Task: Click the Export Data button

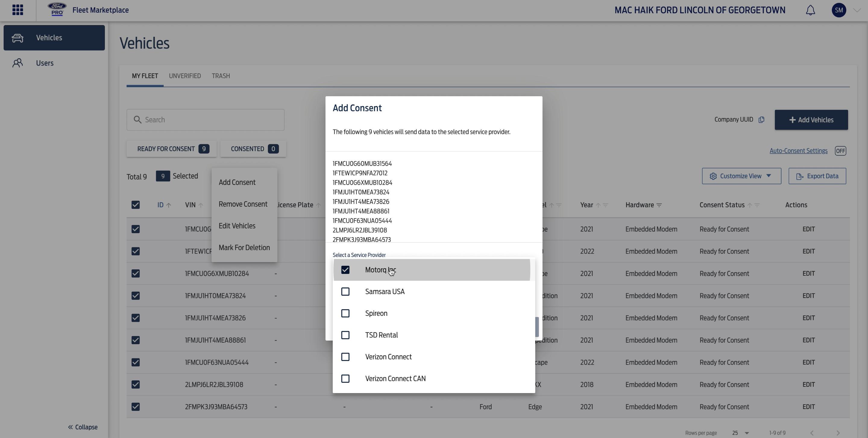Action: click(x=817, y=176)
